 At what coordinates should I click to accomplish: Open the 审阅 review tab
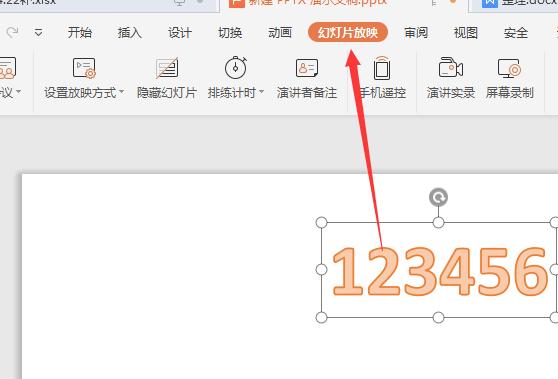pos(416,33)
